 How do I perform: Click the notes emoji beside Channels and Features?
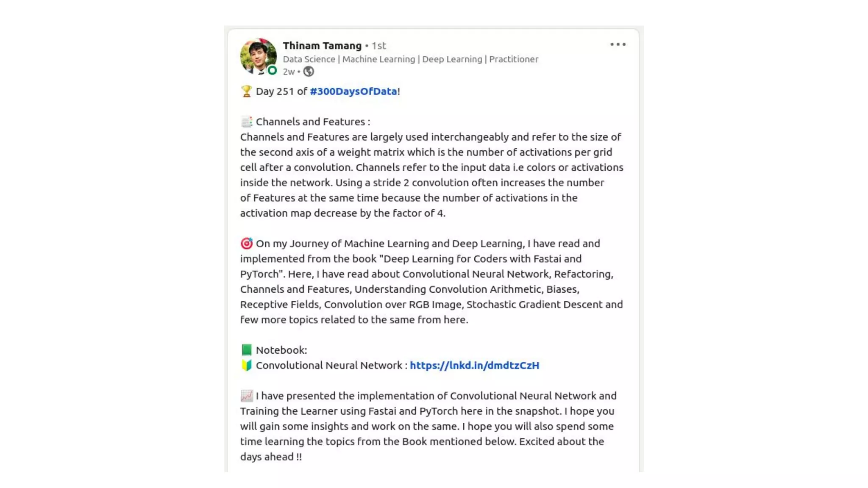(246, 122)
